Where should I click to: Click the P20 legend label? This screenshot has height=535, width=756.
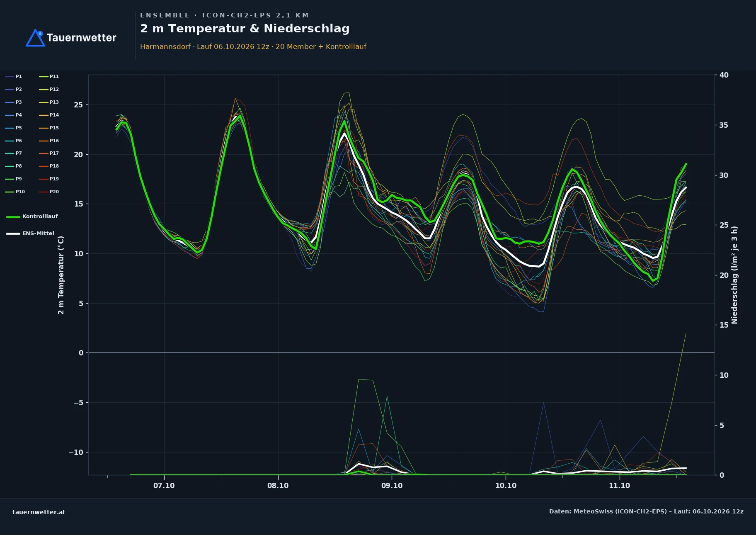(x=49, y=192)
